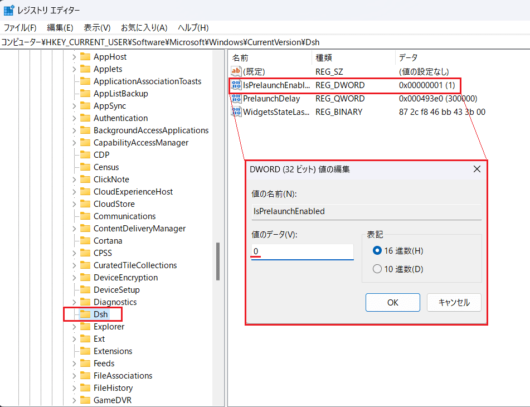Select the 10 進数(D) decimal radio button
Viewport: 530px width, 407px height.
point(377,269)
